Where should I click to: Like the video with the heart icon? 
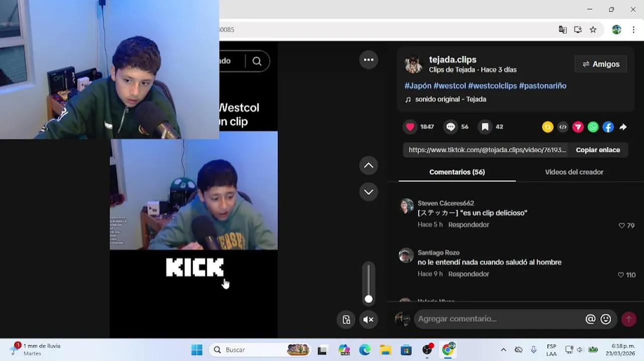click(410, 127)
